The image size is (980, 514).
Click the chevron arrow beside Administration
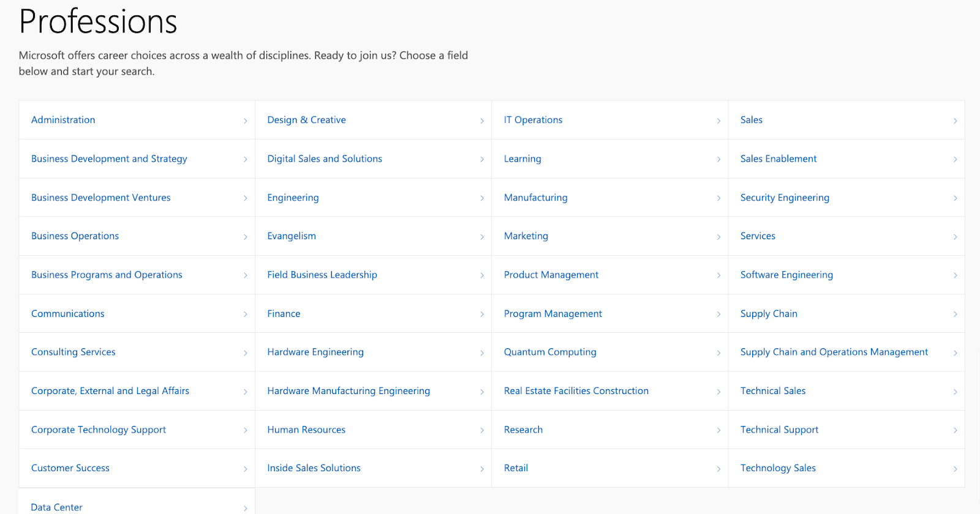pos(245,121)
